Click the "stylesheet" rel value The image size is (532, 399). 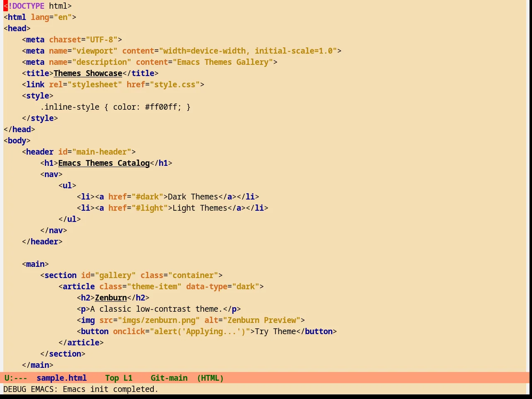pos(95,84)
